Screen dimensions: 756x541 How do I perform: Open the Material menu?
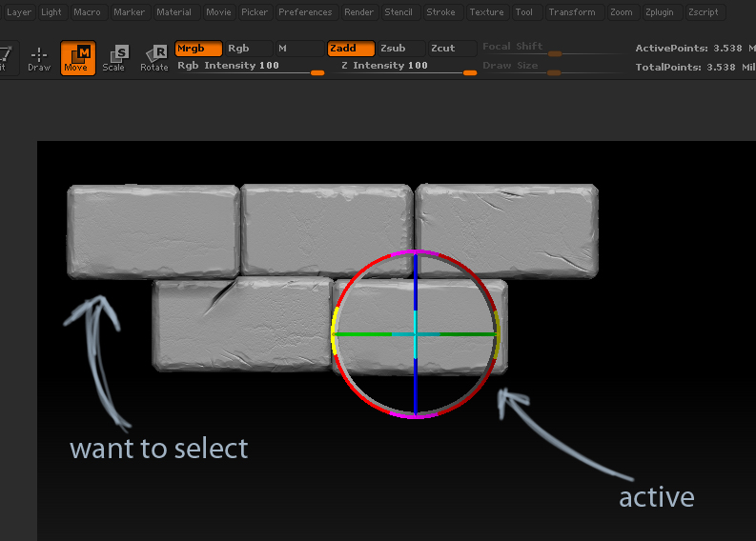174,12
